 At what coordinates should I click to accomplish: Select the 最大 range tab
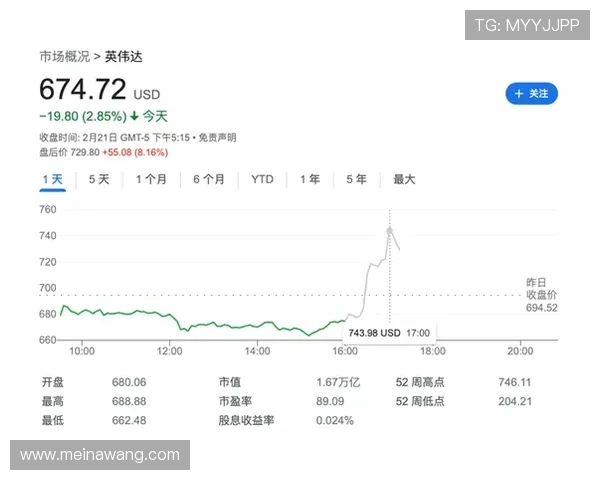tap(404, 179)
